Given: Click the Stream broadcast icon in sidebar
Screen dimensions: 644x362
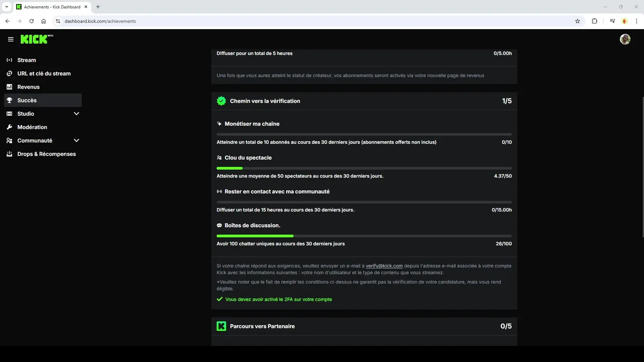Looking at the screenshot, I should click(x=9, y=60).
